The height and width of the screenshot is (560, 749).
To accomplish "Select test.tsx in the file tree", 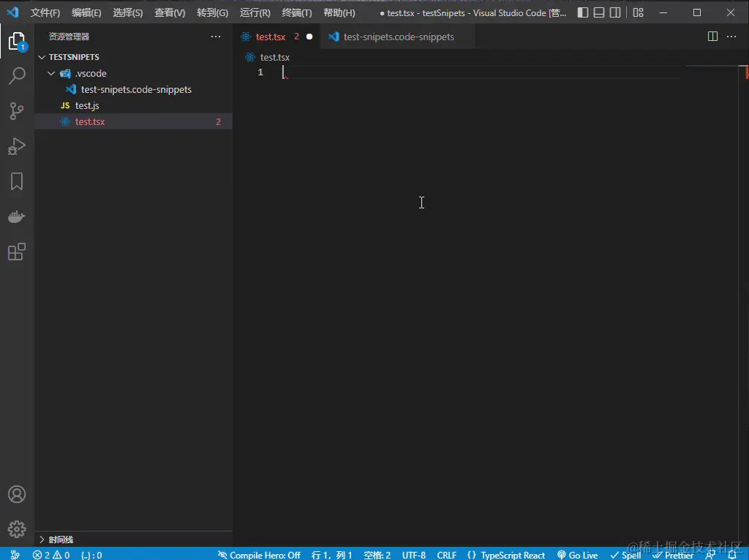I will [133, 122].
